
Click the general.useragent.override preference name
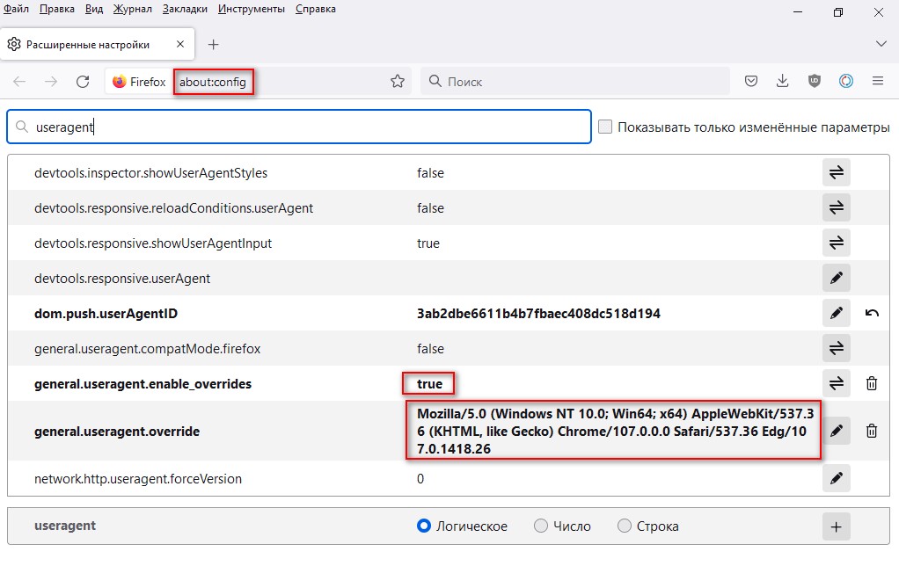click(x=117, y=431)
